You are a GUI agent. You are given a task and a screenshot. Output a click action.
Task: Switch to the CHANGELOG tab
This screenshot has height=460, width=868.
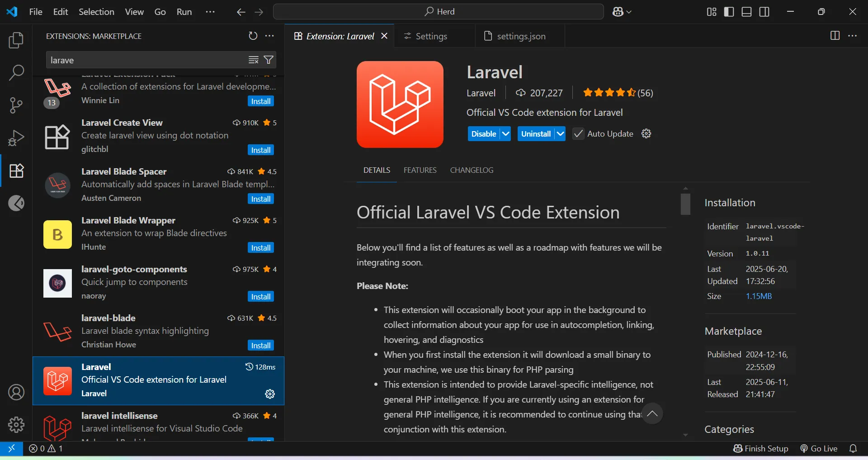pyautogui.click(x=472, y=170)
